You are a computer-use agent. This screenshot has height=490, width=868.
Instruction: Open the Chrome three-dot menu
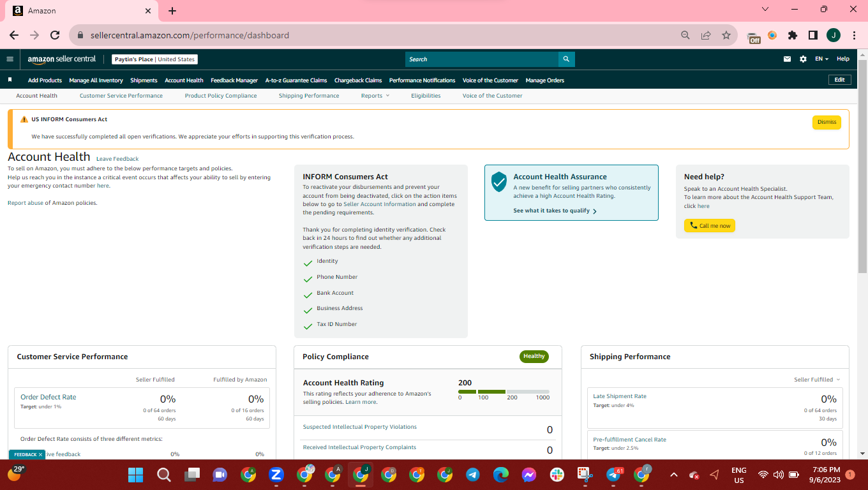[x=854, y=35]
